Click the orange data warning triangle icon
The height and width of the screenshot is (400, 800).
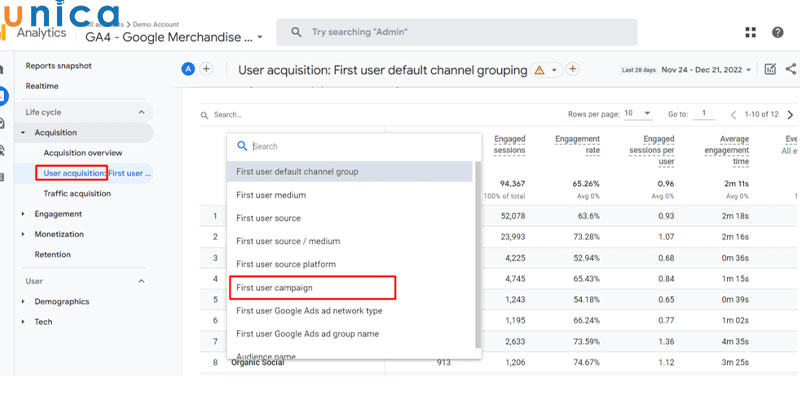[x=539, y=70]
